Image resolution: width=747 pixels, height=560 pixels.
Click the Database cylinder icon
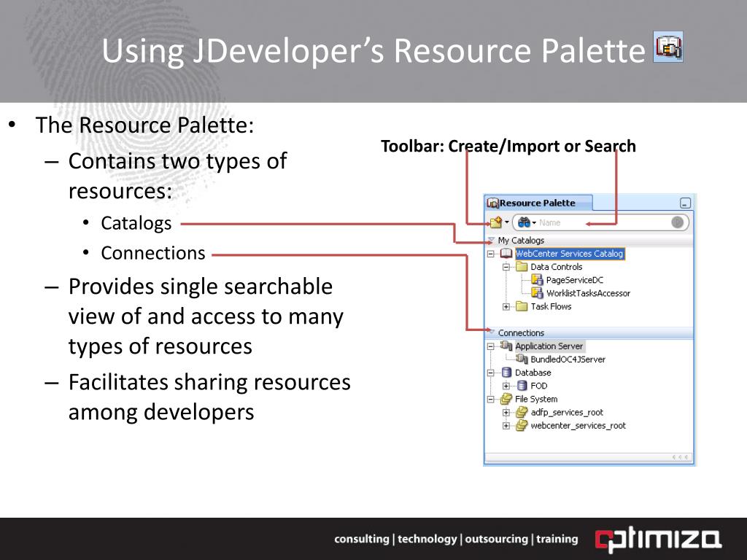pos(506,373)
